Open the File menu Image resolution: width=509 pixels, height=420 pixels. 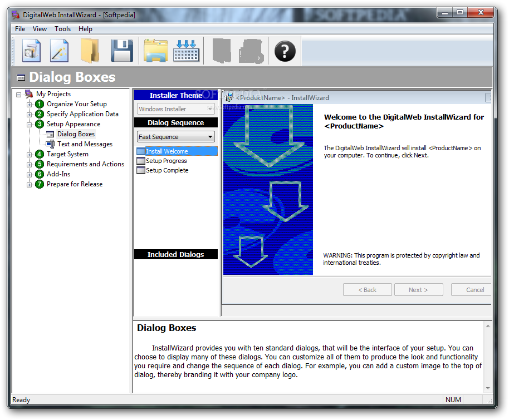[x=20, y=29]
